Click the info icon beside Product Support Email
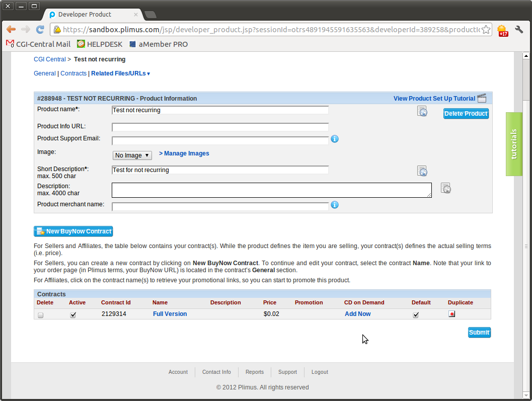This screenshot has width=532, height=401. (x=335, y=139)
